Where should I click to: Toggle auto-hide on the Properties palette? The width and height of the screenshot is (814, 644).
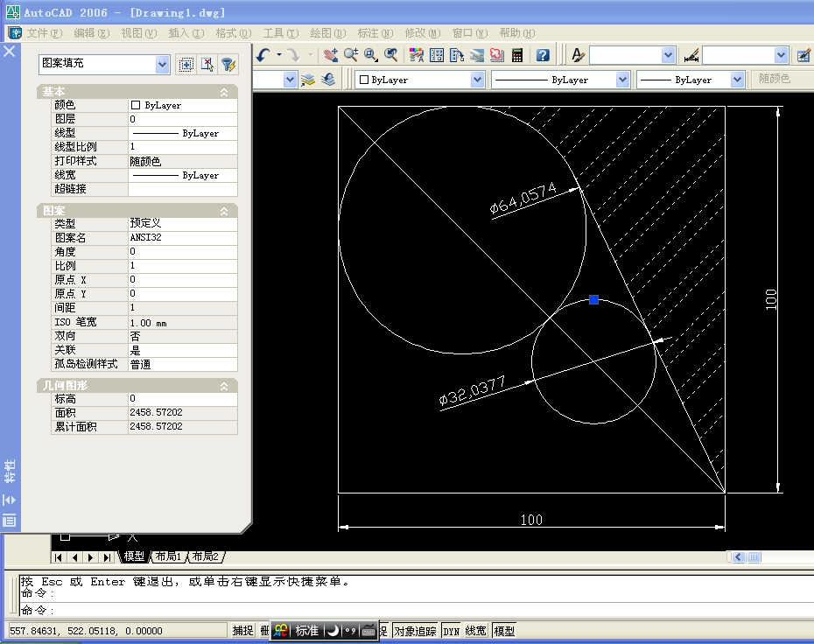tap(10, 500)
